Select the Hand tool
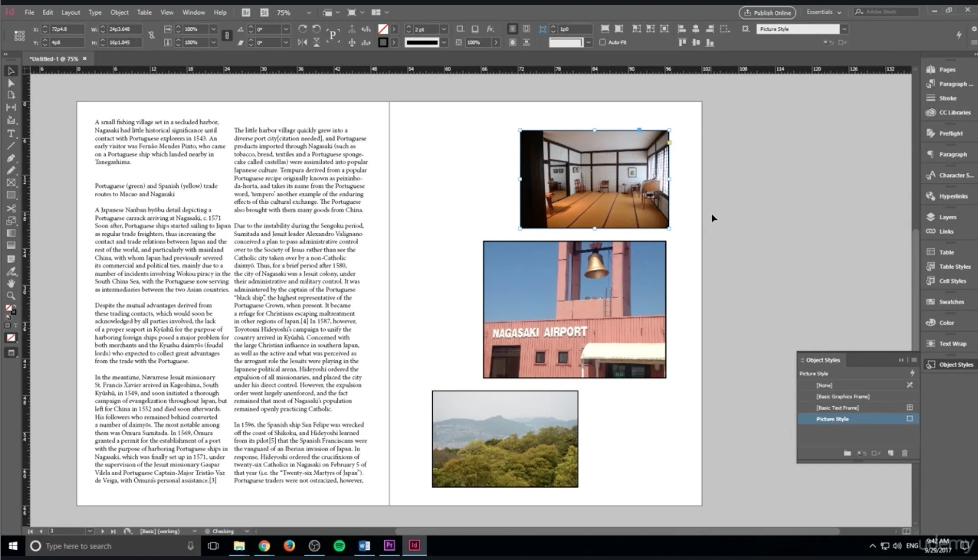Image resolution: width=978 pixels, height=560 pixels. pyautogui.click(x=11, y=283)
